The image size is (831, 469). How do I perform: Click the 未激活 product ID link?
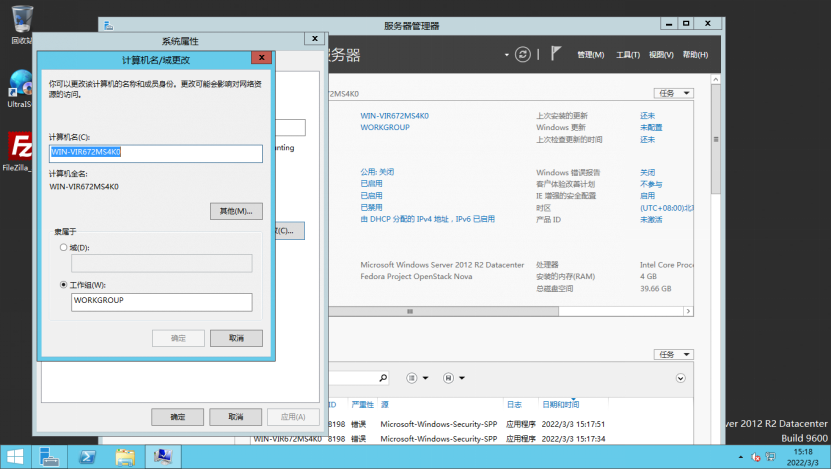click(651, 219)
